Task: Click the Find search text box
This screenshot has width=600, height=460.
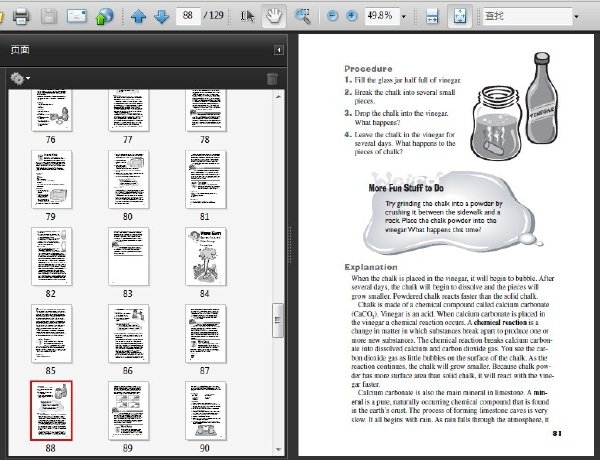Action: point(527,16)
